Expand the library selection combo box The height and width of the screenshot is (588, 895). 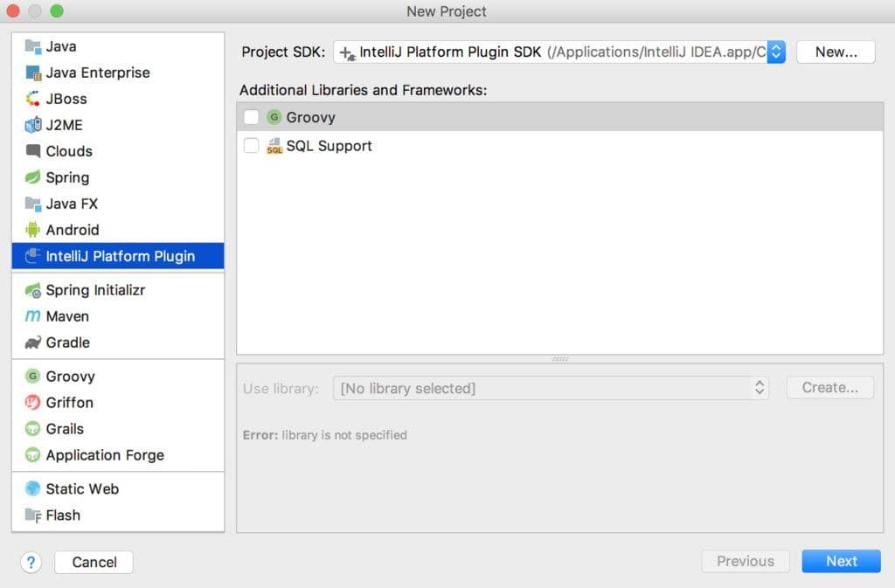coord(759,388)
